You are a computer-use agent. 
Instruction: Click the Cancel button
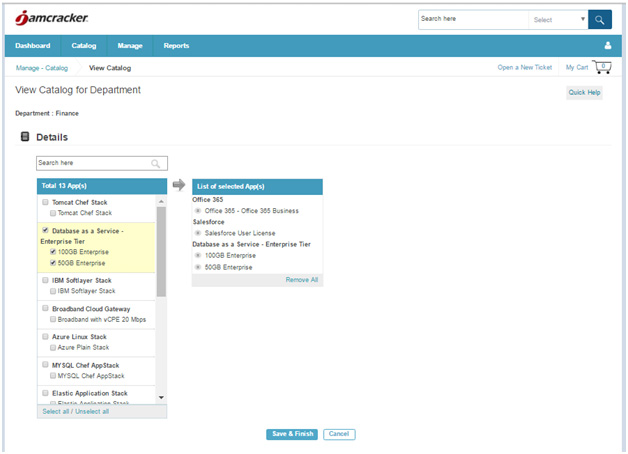(339, 434)
